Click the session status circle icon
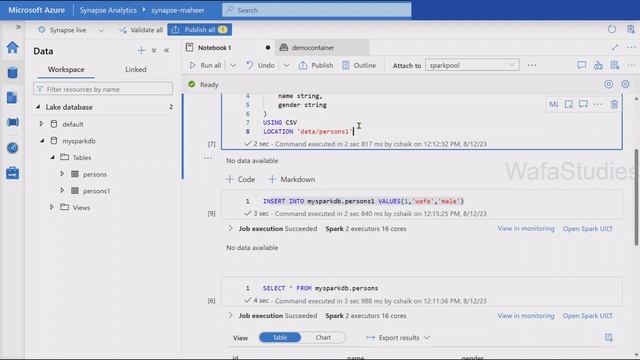 coord(609,84)
